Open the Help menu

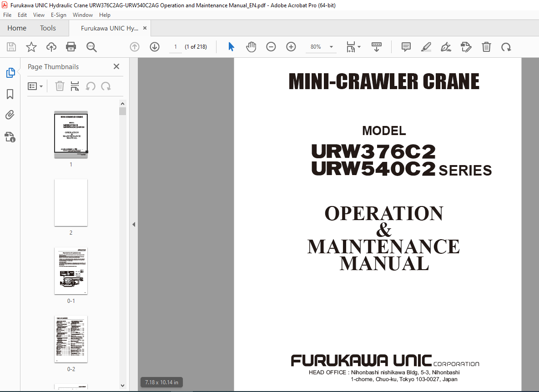pos(105,15)
